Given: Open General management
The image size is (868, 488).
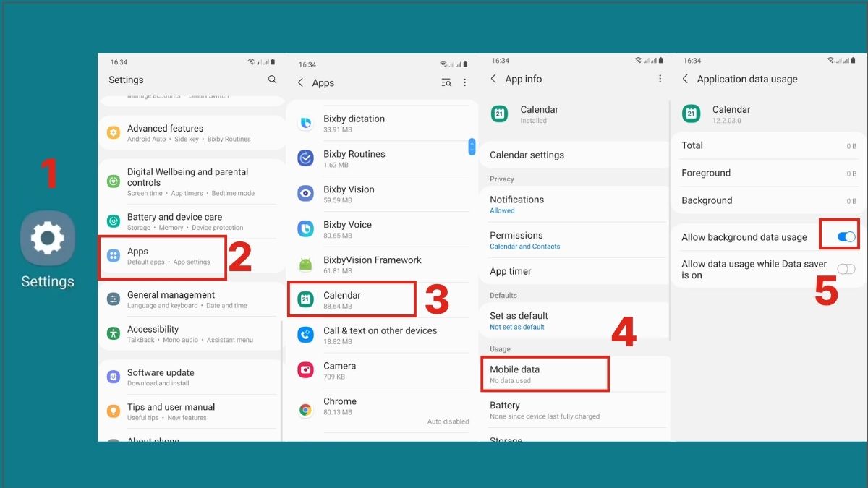Looking at the screenshot, I should click(x=192, y=299).
